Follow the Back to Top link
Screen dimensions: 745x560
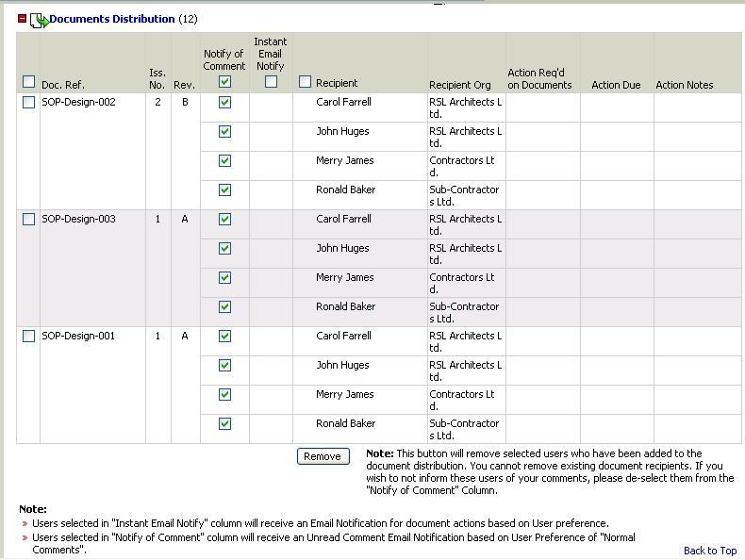tap(710, 551)
